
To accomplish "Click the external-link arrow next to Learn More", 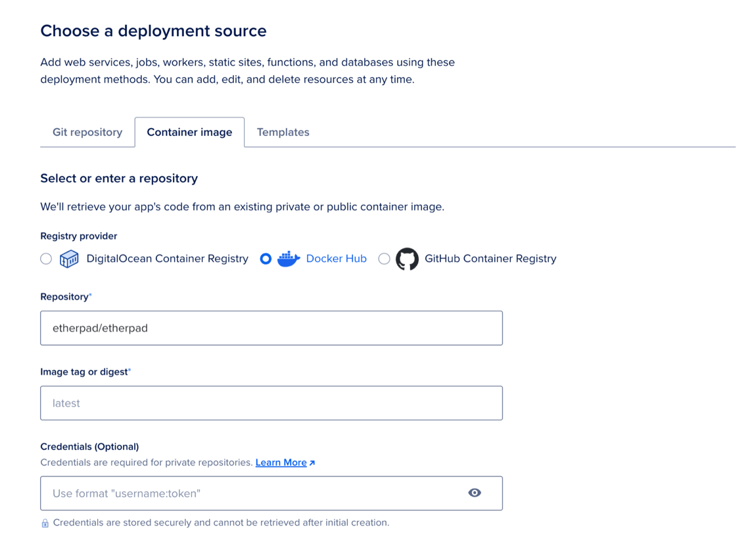I will [x=312, y=462].
